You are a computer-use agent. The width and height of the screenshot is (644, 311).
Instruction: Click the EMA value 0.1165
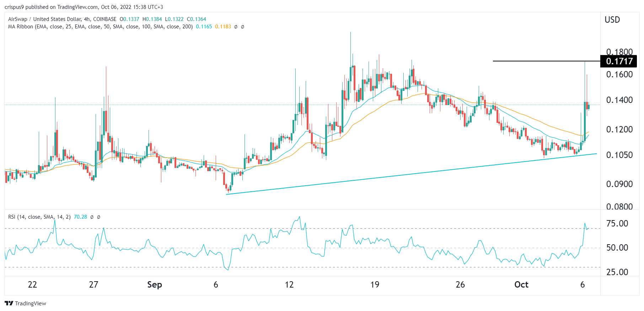[x=204, y=27]
